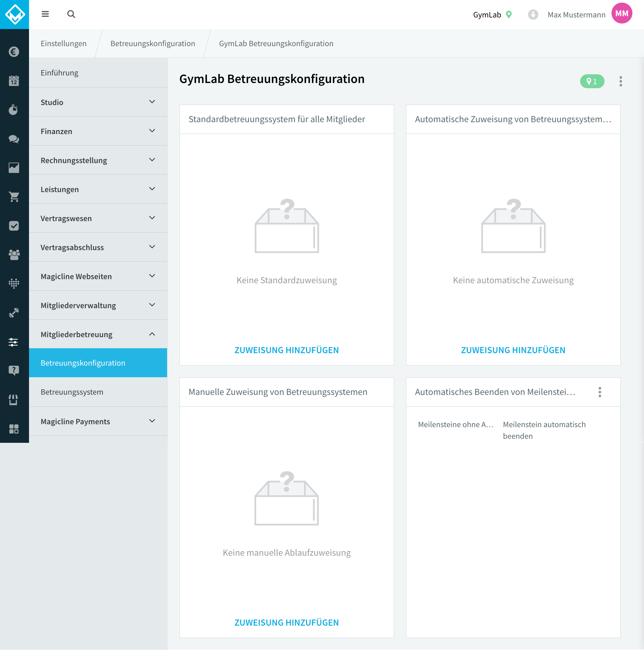The width and height of the screenshot is (644, 650).
Task: Click the green location pin beside GymLab
Action: [x=509, y=15]
